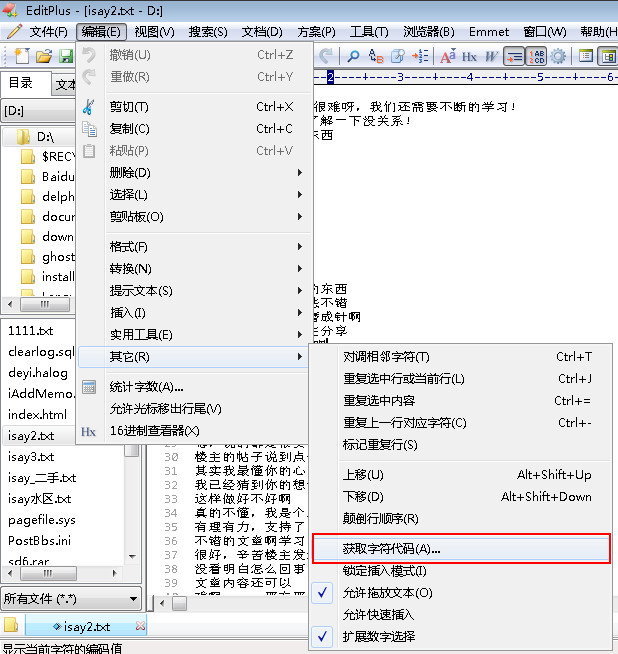Screen dimensions: 618x654
Task: Click the folder icon left of document tabs
Action: pyautogui.click(x=11, y=626)
